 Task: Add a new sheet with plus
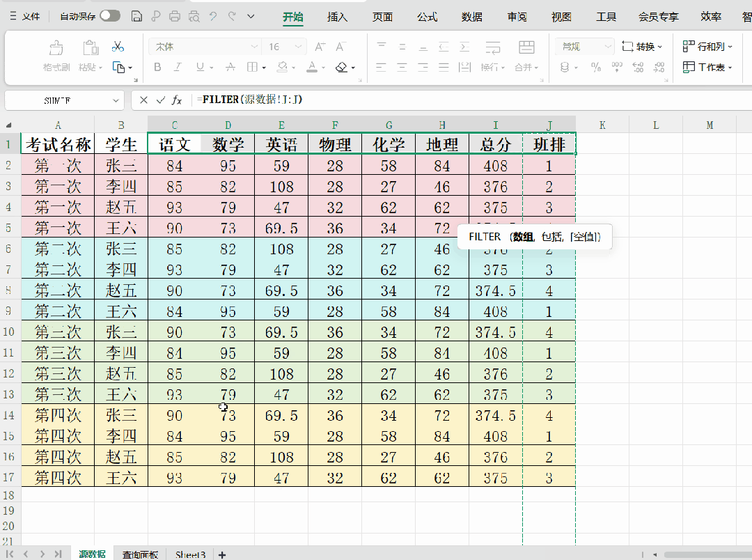coord(221,554)
